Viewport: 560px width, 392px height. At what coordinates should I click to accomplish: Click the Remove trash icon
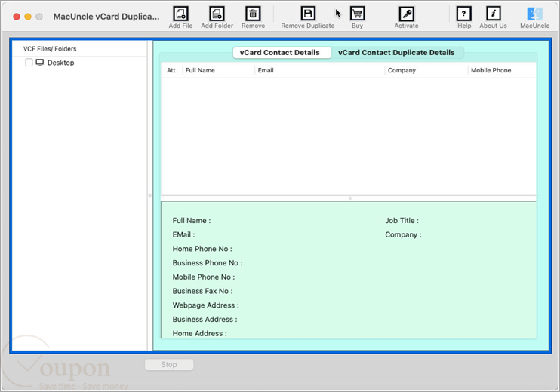(253, 14)
